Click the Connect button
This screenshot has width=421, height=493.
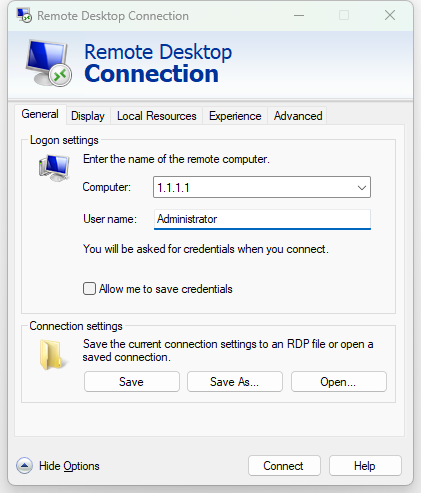(x=284, y=466)
